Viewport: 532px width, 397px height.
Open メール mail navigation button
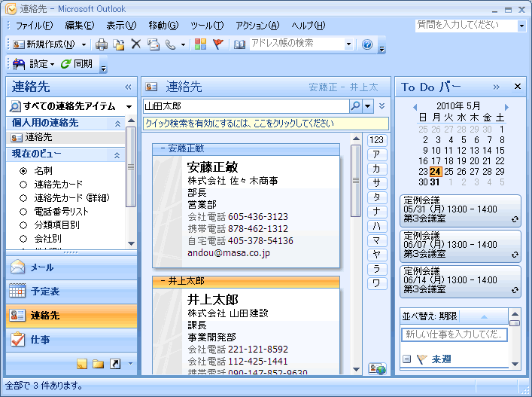pyautogui.click(x=71, y=267)
